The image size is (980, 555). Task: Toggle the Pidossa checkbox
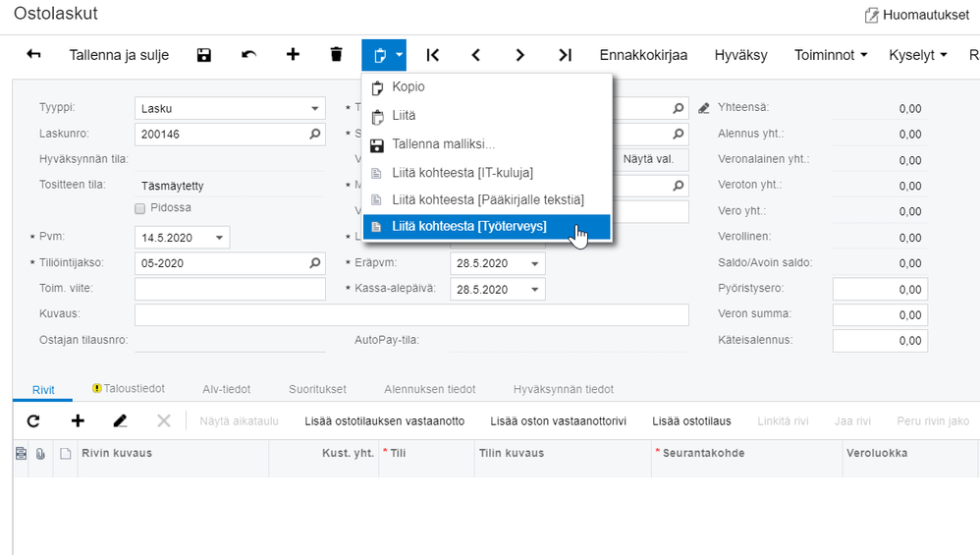140,208
